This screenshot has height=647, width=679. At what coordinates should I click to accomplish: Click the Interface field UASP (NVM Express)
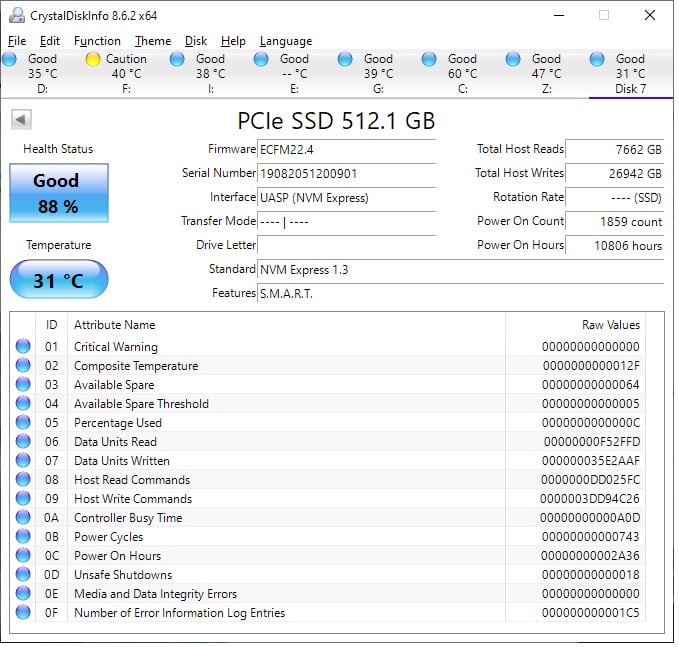pyautogui.click(x=346, y=198)
